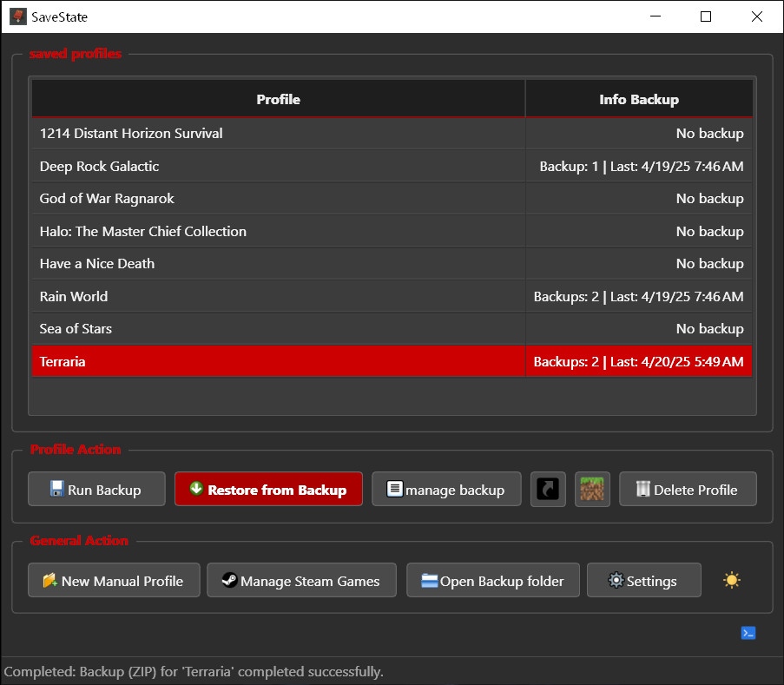Viewport: 784px width, 685px height.
Task: Select the God of War Ragnarok profile
Action: coord(279,199)
